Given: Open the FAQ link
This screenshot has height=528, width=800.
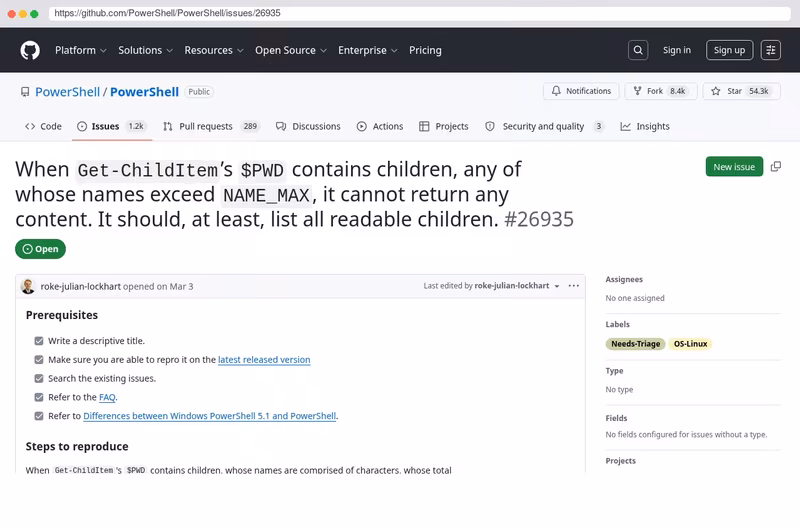Looking at the screenshot, I should point(107,397).
